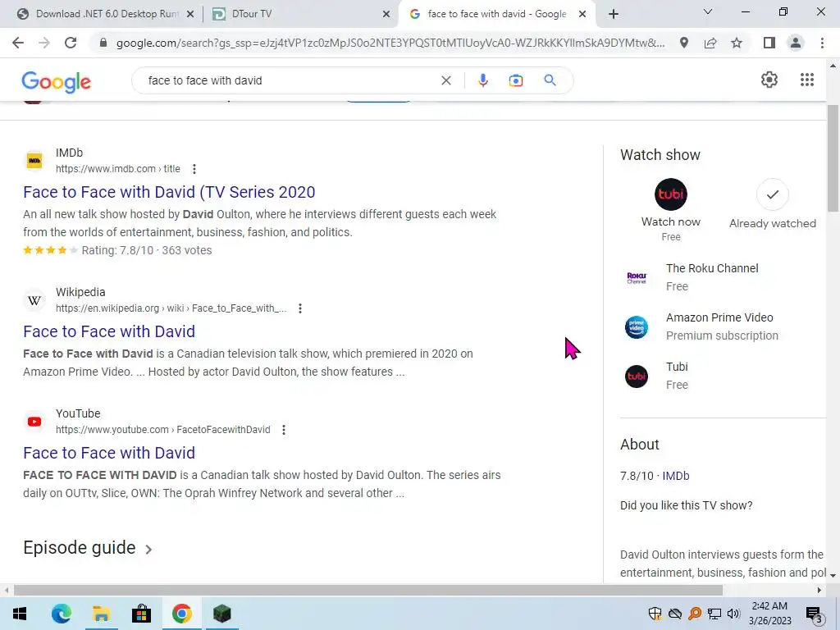This screenshot has height=630, width=840.
Task: Launch Microsoft Edge from taskbar
Action: tap(61, 614)
